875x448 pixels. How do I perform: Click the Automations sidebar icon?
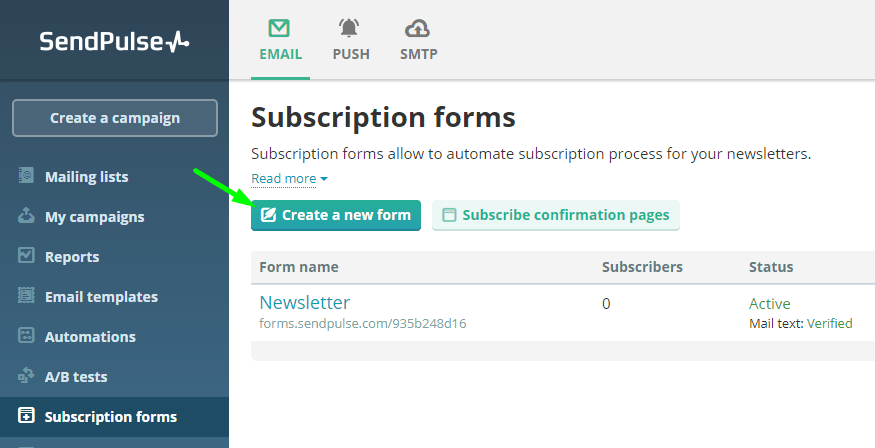click(27, 336)
